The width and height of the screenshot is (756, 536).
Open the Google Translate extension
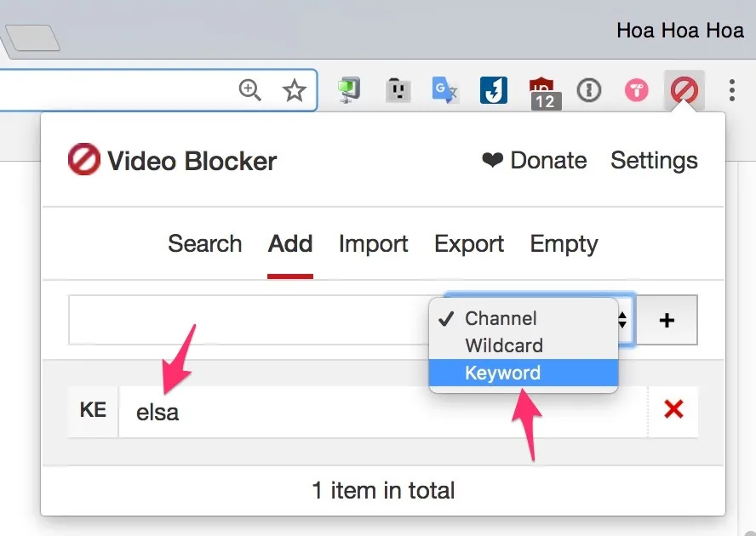(444, 90)
